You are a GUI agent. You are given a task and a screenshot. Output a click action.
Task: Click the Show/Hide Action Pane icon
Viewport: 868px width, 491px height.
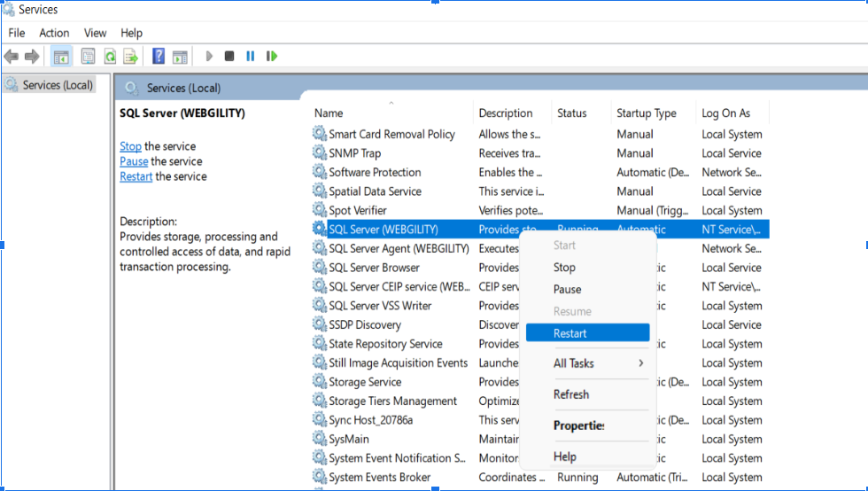pos(180,56)
